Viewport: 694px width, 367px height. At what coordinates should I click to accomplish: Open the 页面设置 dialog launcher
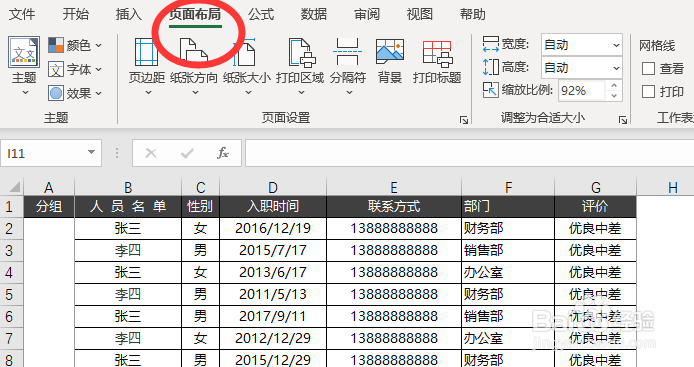tap(463, 120)
